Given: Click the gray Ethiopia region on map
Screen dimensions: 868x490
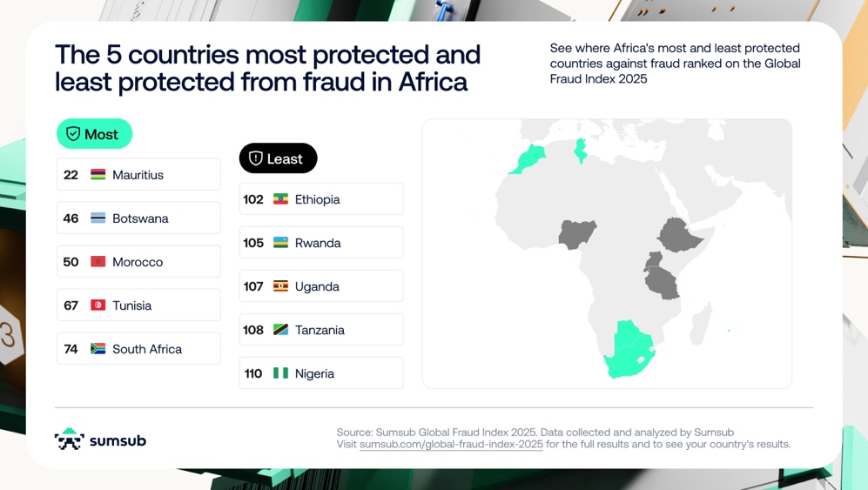Looking at the screenshot, I should click(x=681, y=233).
